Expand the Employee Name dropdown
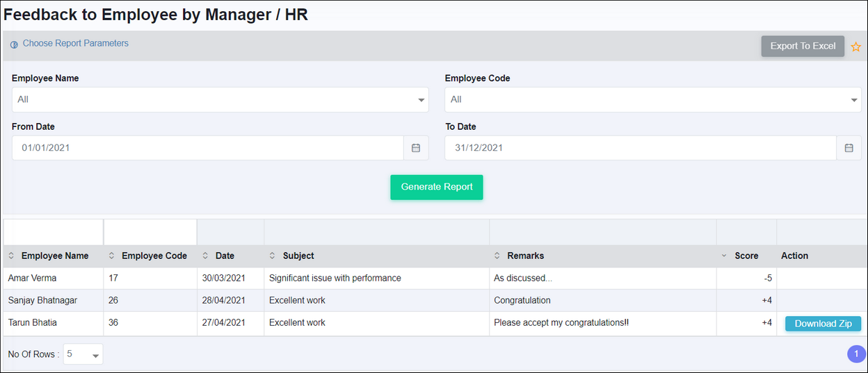Image resolution: width=868 pixels, height=373 pixels. 220,99
